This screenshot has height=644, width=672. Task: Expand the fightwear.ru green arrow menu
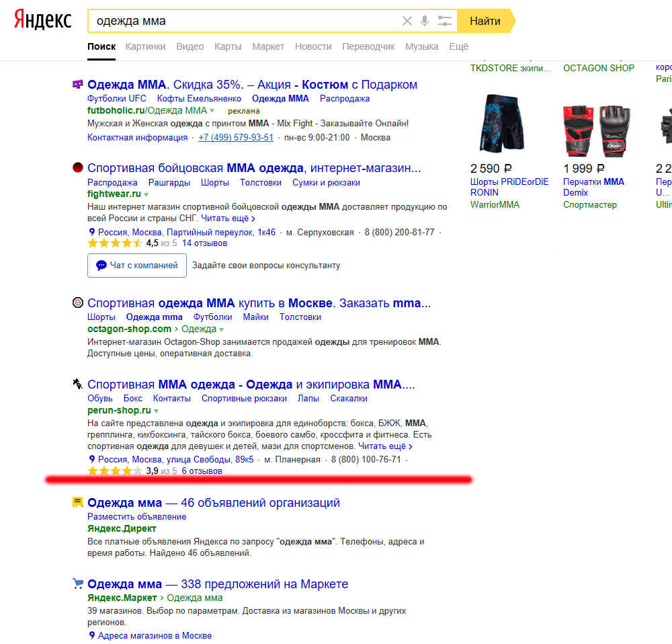tap(146, 195)
